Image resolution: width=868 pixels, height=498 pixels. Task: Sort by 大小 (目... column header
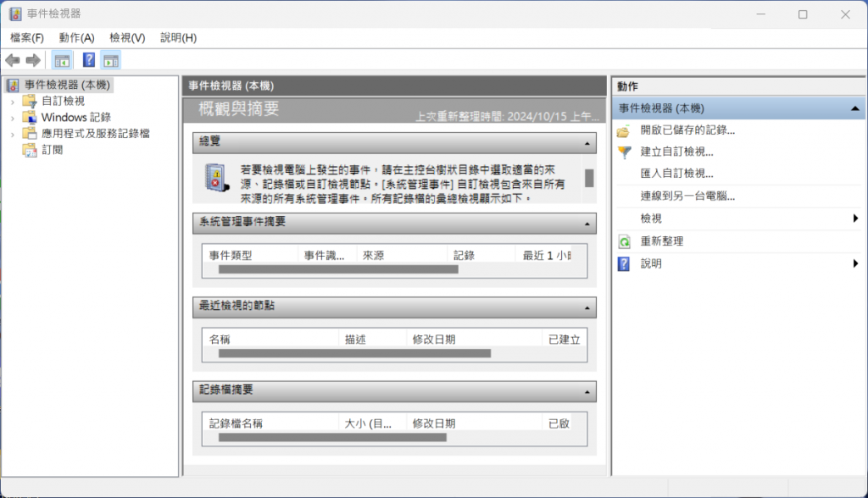click(x=373, y=423)
